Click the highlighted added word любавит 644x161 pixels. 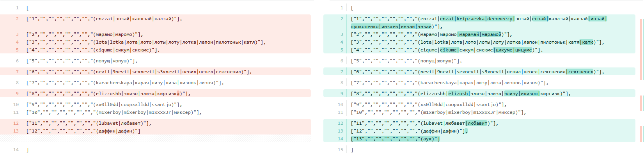point(477,123)
